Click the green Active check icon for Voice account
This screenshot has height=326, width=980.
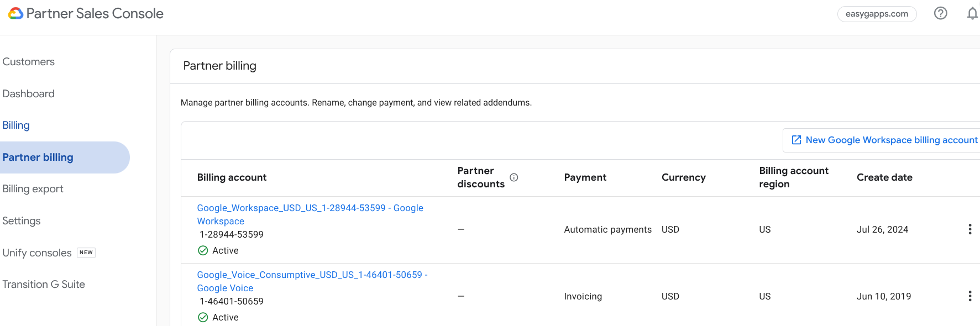pyautogui.click(x=203, y=317)
